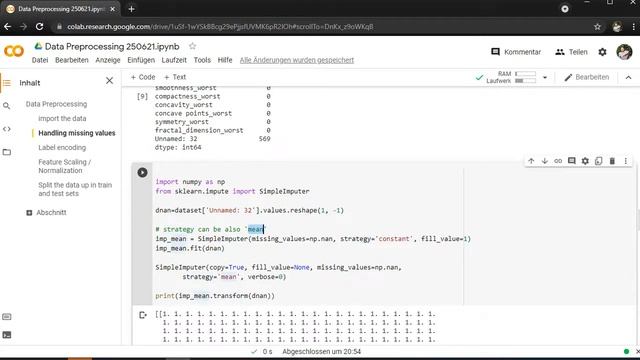The height and width of the screenshot is (360, 640).
Task: Open the Google Drive icon beside the title
Action: coord(38,46)
